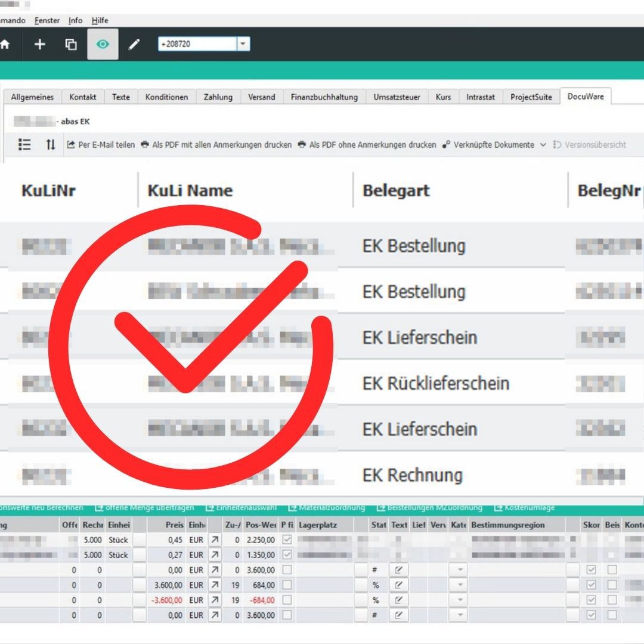This screenshot has width=644, height=644.
Task: Click Per E-Mail teilen button
Action: tap(100, 145)
